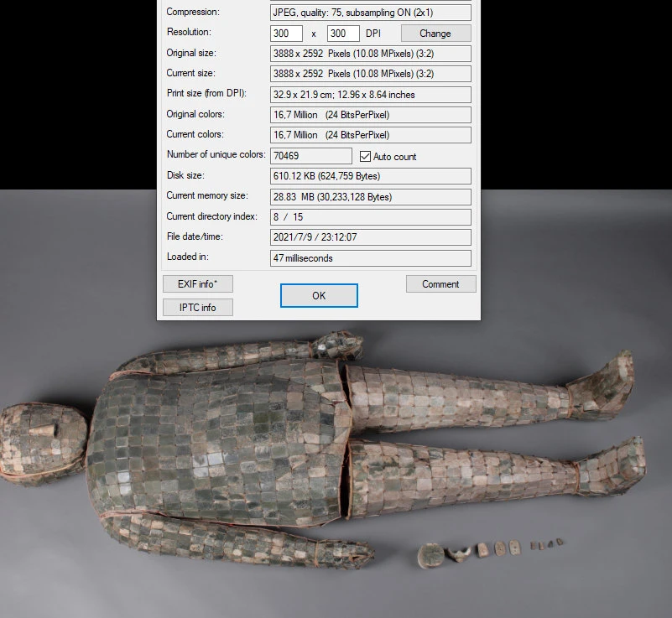Click the OK button
Viewport: 672px width, 618px height.
point(319,295)
